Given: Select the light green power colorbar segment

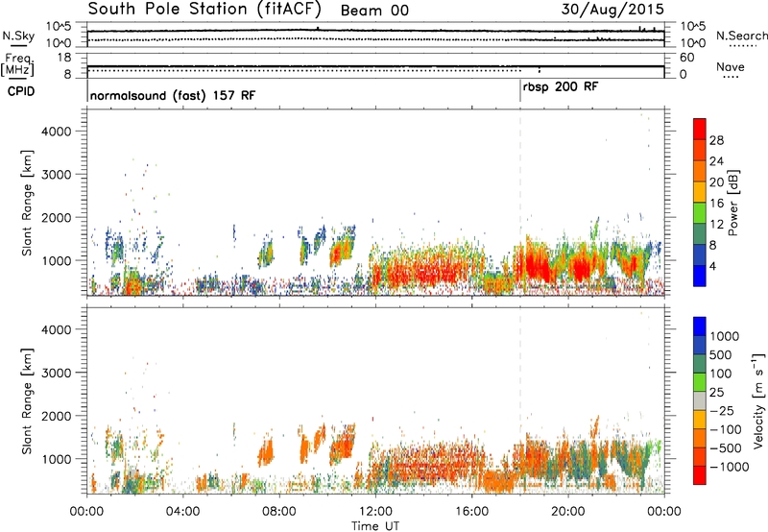Looking at the screenshot, I should (x=700, y=212).
